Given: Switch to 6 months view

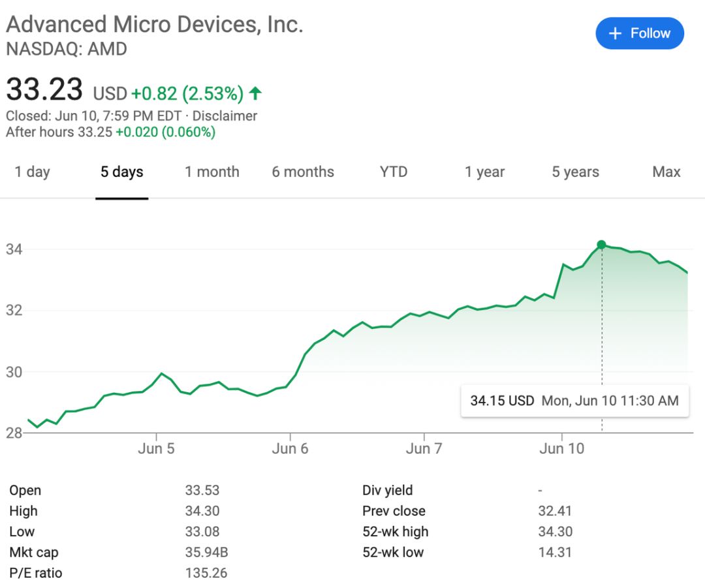Looking at the screenshot, I should pyautogui.click(x=303, y=172).
